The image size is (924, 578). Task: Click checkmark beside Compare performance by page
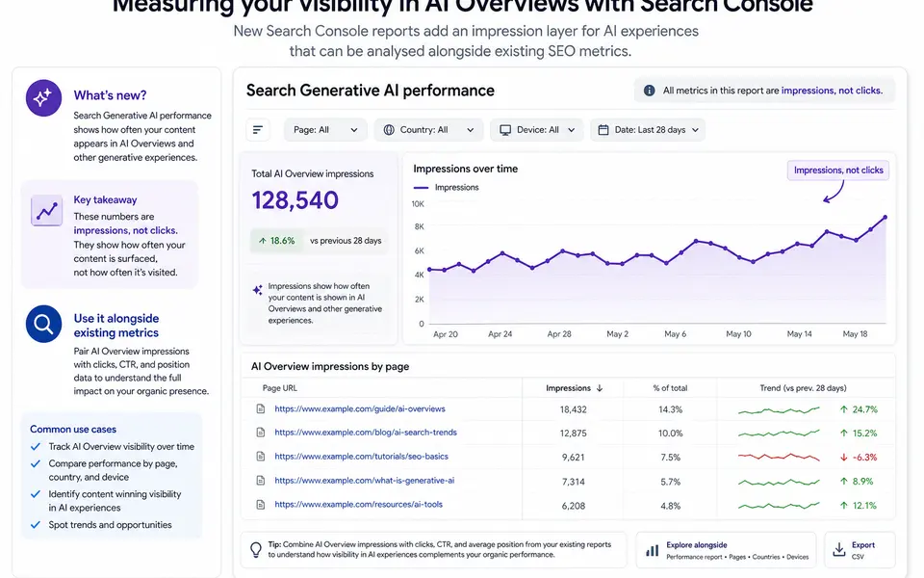[36, 463]
